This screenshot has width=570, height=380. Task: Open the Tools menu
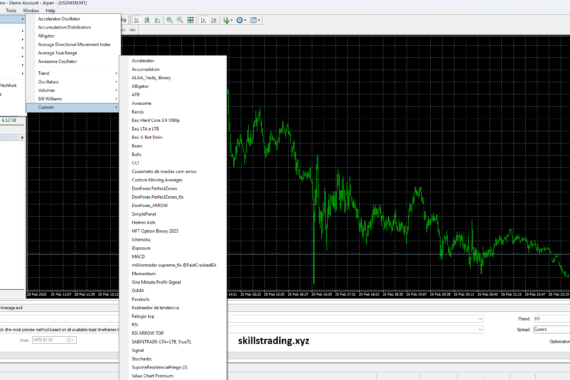11,11
